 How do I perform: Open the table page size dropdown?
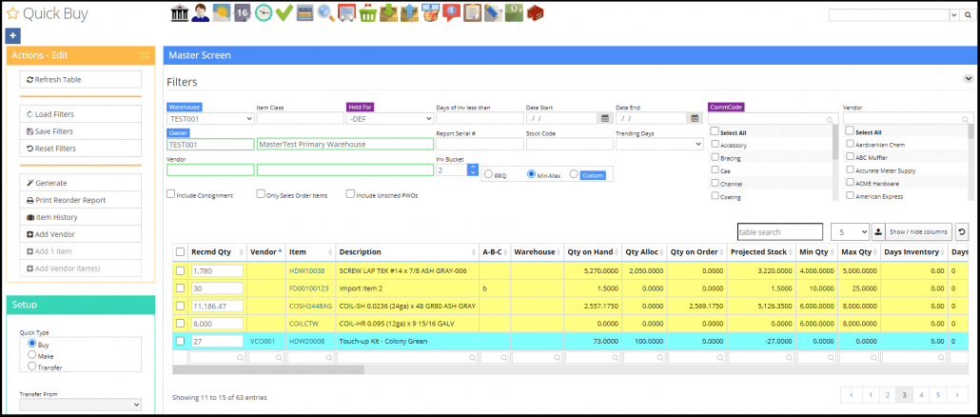849,231
